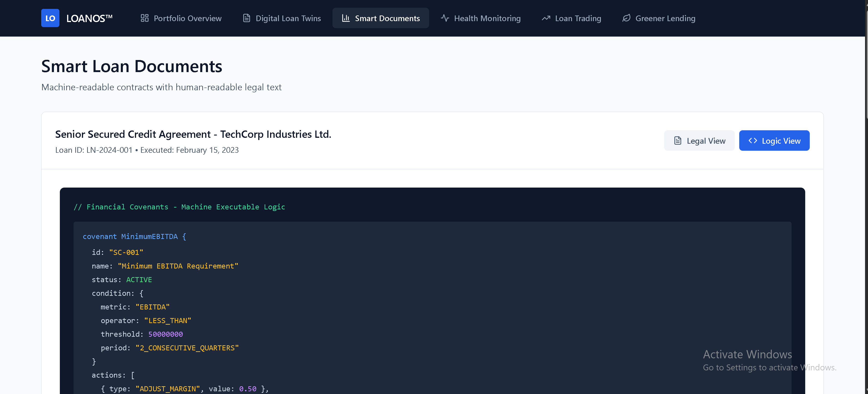Click the LO logo icon
868x394 pixels.
tap(50, 18)
